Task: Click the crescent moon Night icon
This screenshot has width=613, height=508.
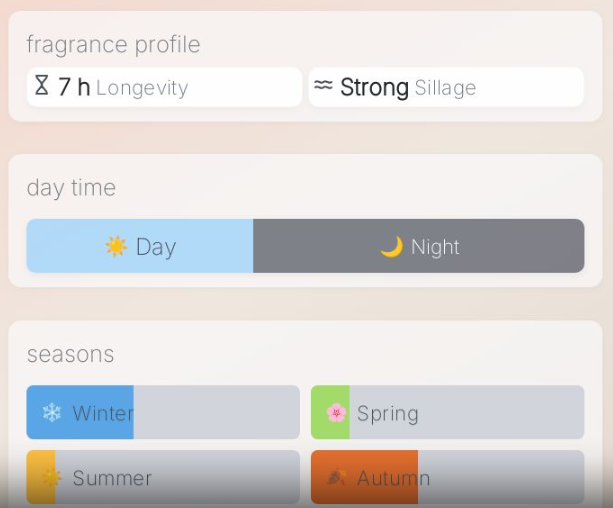Action: tap(391, 246)
